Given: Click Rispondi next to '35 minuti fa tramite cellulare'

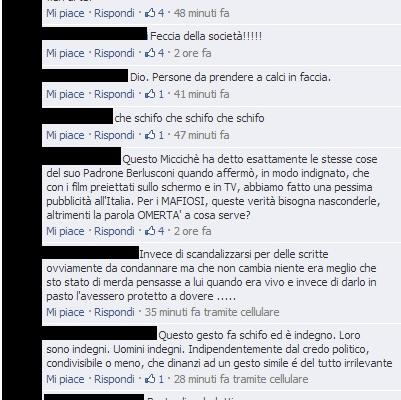Looking at the screenshot, I should coord(114,312).
